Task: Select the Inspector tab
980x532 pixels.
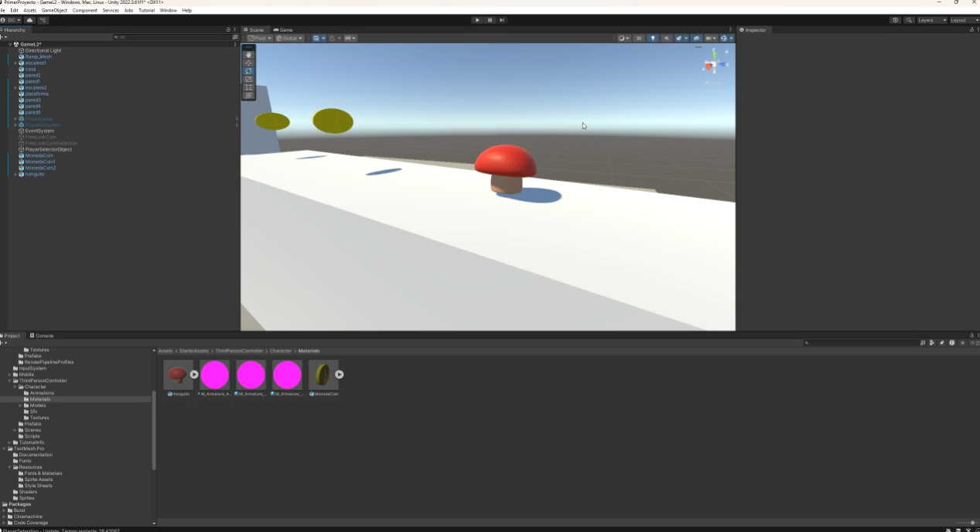Action: (753, 29)
